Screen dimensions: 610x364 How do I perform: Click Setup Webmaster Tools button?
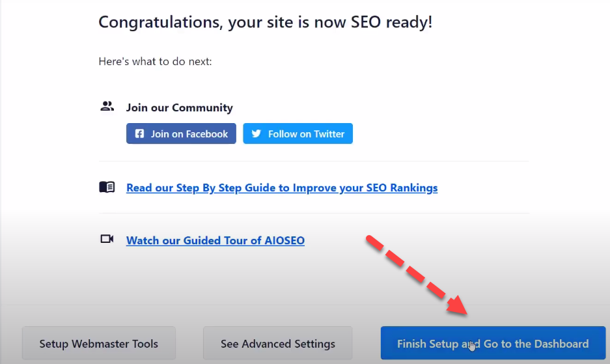(99, 343)
